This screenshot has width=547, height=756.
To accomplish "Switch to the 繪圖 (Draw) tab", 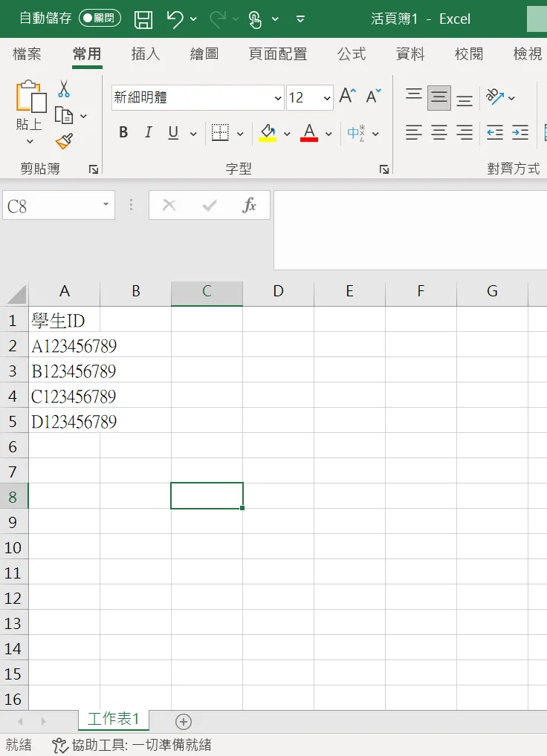I will click(x=204, y=54).
